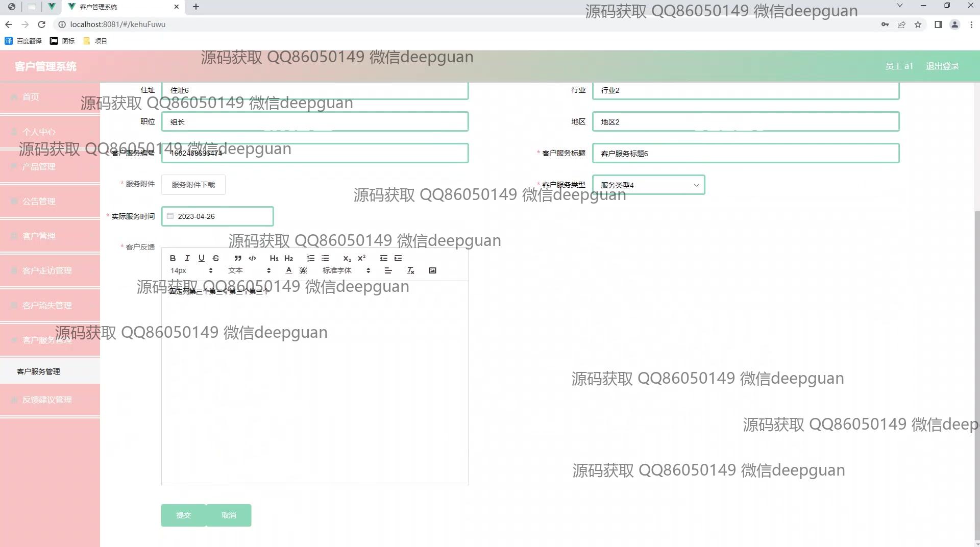Click the address bar URL

point(118,24)
